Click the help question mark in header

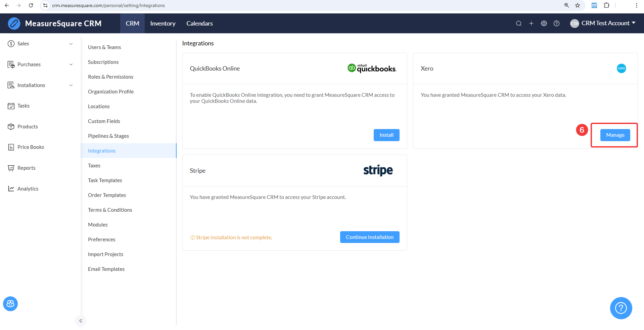[556, 23]
